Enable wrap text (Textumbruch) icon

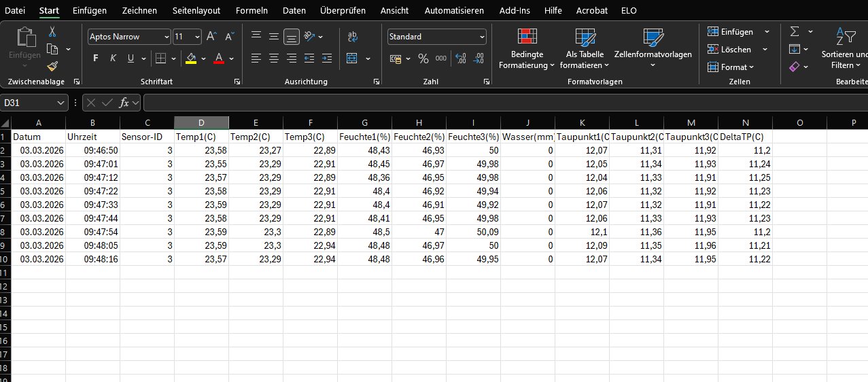[x=352, y=37]
